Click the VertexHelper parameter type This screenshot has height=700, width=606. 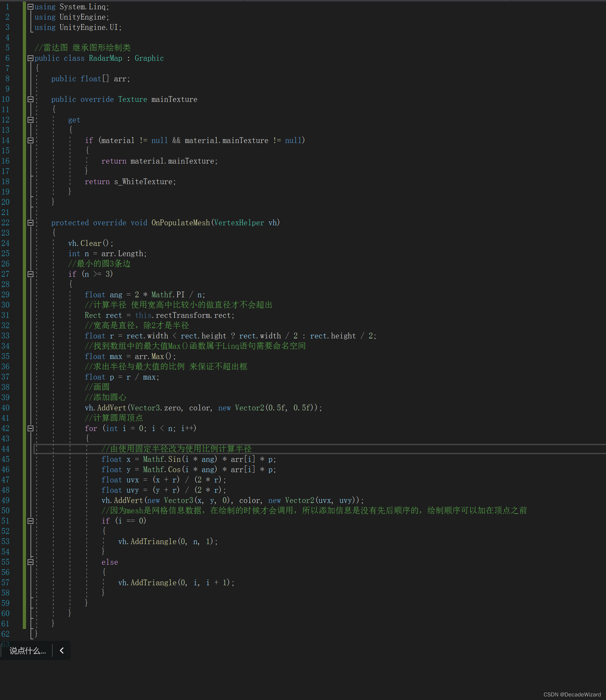pyautogui.click(x=239, y=223)
